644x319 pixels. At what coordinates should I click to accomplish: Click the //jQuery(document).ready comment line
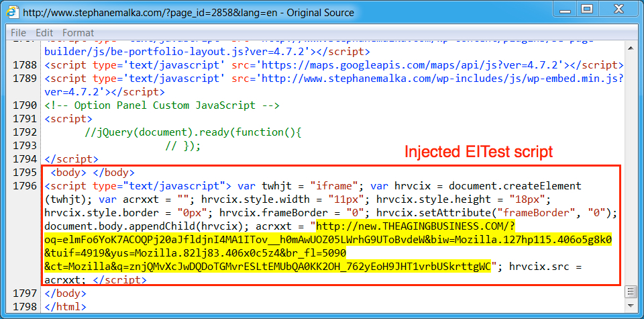[x=193, y=132]
